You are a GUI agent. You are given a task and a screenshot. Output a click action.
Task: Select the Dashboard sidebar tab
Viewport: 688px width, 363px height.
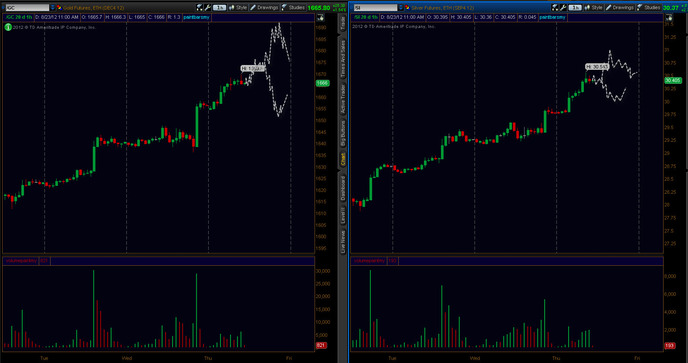[343, 188]
